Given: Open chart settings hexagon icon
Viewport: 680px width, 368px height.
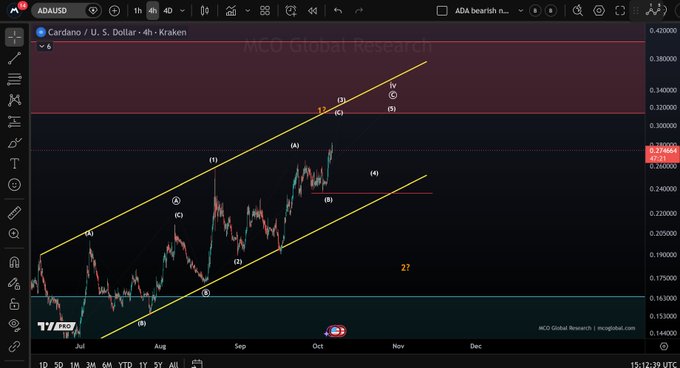Looking at the screenshot, I should [x=599, y=11].
